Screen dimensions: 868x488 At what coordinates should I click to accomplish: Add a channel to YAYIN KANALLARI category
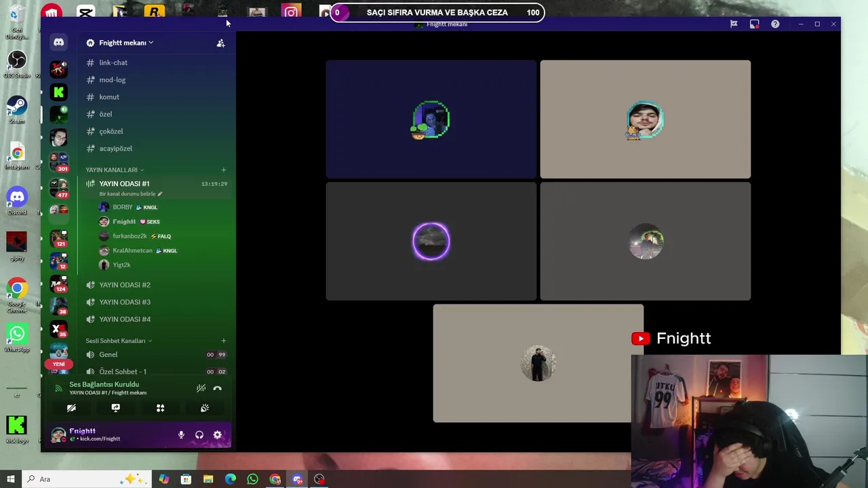point(224,169)
